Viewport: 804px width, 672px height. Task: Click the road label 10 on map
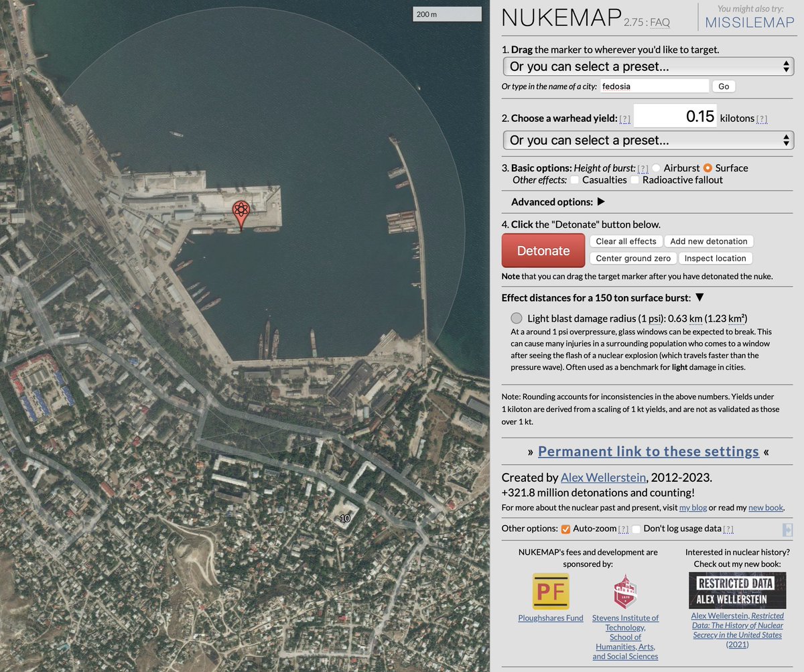click(x=345, y=519)
